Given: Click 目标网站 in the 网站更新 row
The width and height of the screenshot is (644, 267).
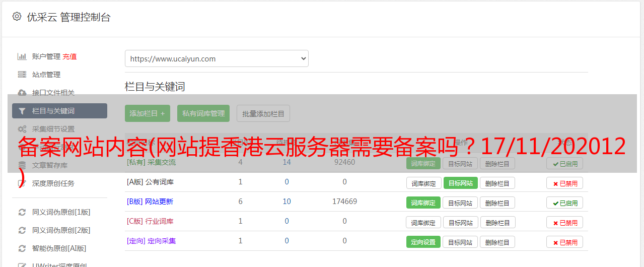Looking at the screenshot, I should (460, 203).
